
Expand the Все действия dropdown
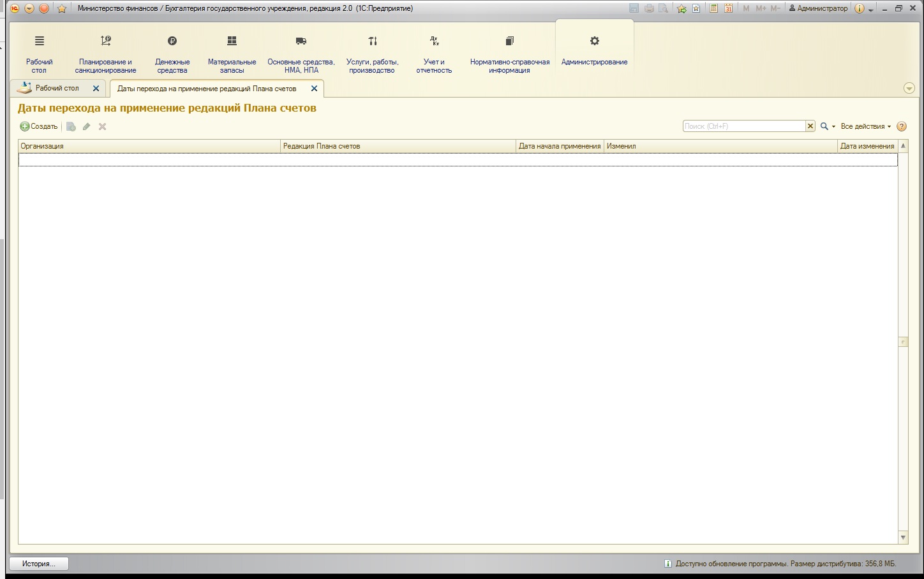866,126
